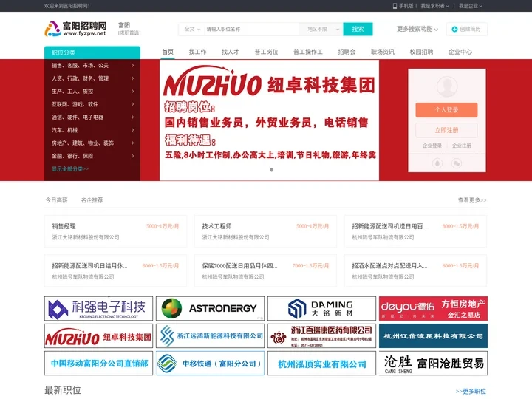Click the 富阳招聘网 site logo

click(x=75, y=29)
